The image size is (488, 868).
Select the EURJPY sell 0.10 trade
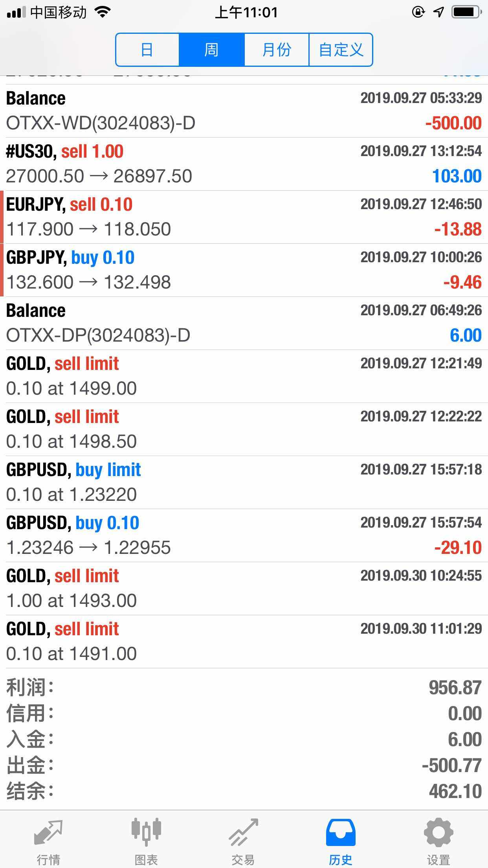click(x=244, y=217)
